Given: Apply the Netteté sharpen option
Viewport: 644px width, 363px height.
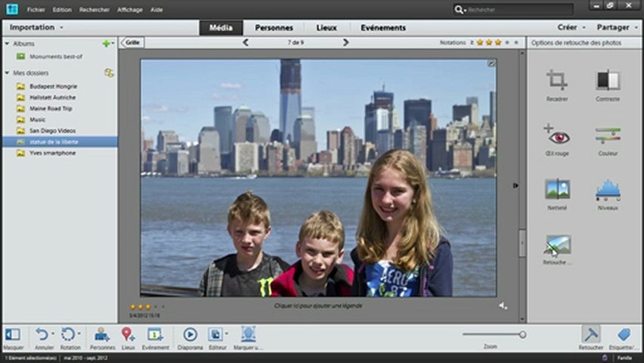Looking at the screenshot, I should point(557,189).
